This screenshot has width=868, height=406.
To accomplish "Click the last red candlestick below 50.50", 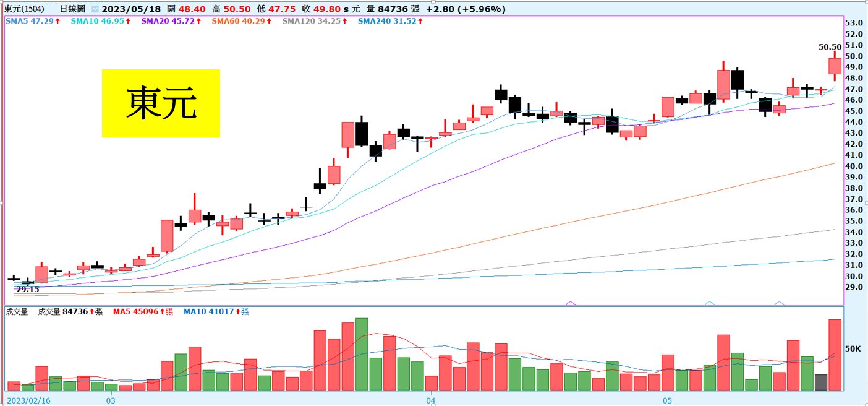I will (x=835, y=66).
